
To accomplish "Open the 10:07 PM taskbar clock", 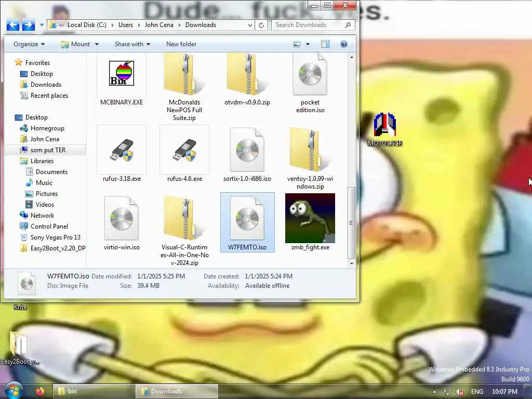I will pyautogui.click(x=504, y=392).
